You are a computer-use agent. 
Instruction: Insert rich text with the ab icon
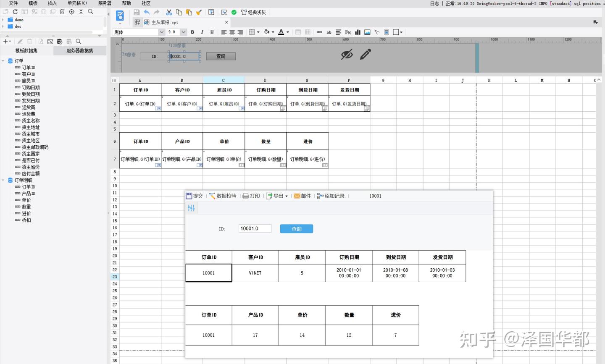point(329,32)
